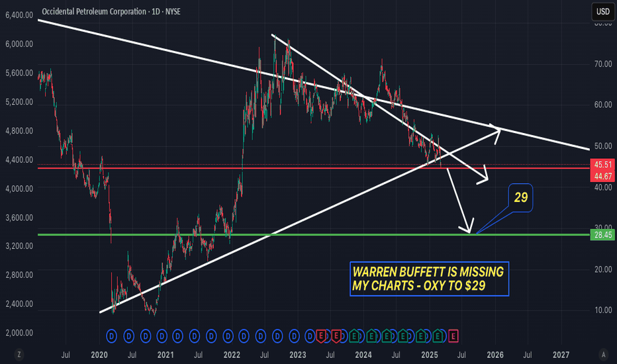Screen dimensions: 617x364
Task: Click the 2027 time axis label
Action: [561, 355]
